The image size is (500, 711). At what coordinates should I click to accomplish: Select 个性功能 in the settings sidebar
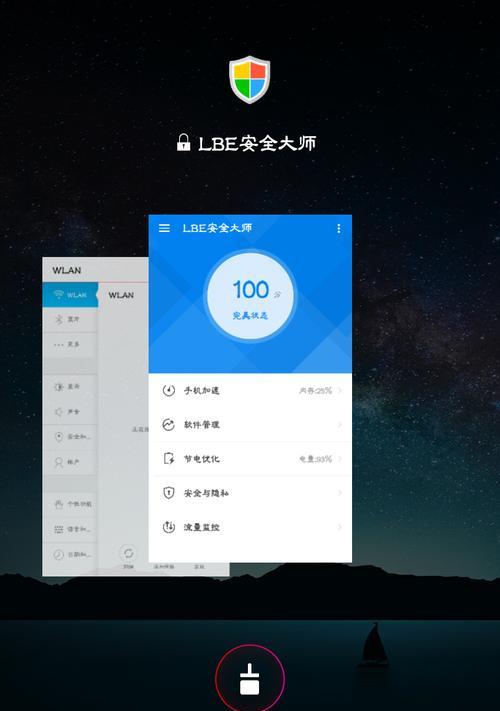point(70,504)
